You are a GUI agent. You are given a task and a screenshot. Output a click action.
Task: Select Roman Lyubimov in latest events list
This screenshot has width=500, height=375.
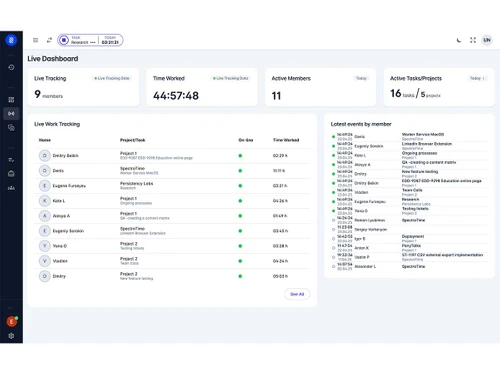[370, 220]
